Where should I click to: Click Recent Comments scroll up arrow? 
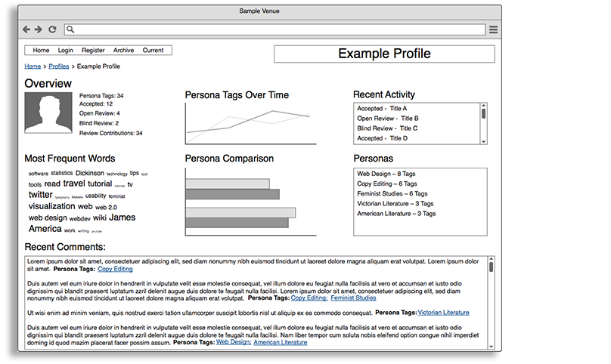click(x=492, y=259)
